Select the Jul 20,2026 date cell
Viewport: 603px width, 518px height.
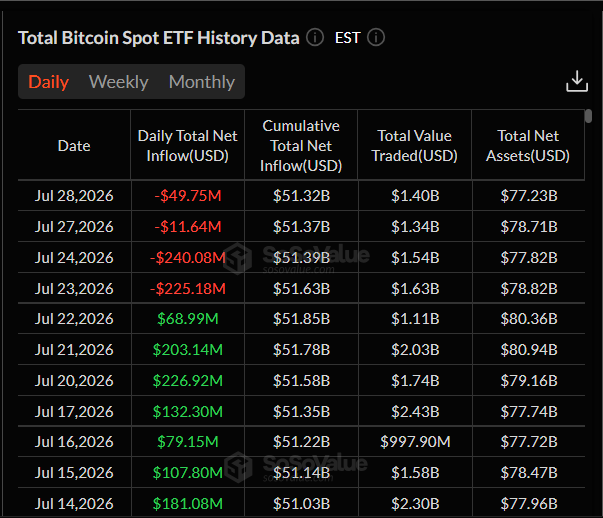click(x=74, y=381)
